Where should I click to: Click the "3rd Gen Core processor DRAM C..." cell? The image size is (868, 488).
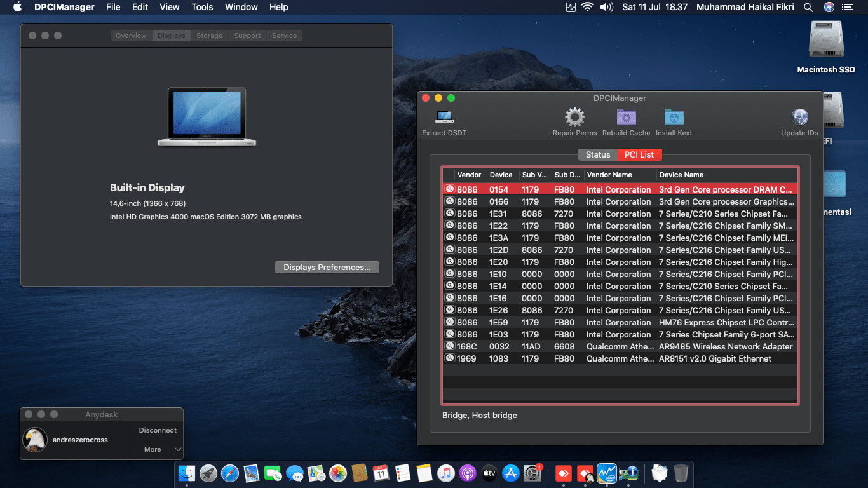click(x=726, y=189)
